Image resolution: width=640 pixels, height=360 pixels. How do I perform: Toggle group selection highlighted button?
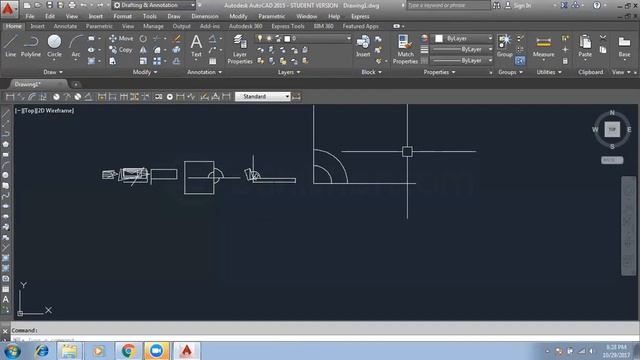(x=520, y=61)
